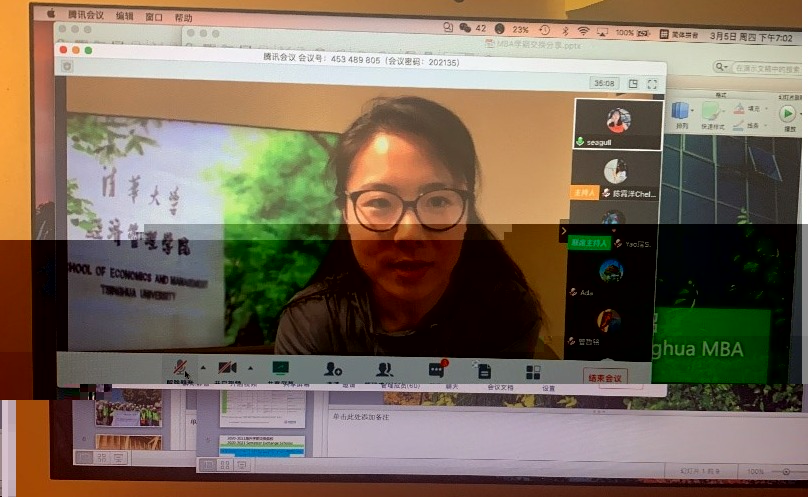The height and width of the screenshot is (497, 808).
Task: Enter full screen mode in meeting window
Action: pos(652,84)
